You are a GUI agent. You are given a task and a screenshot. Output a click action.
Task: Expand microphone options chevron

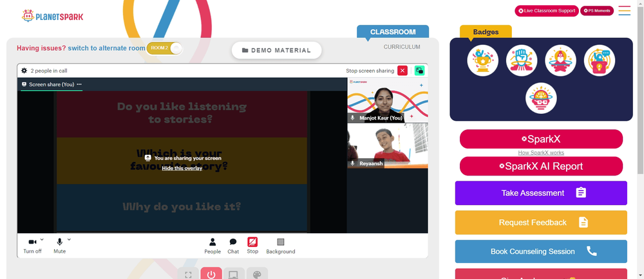[x=69, y=240]
